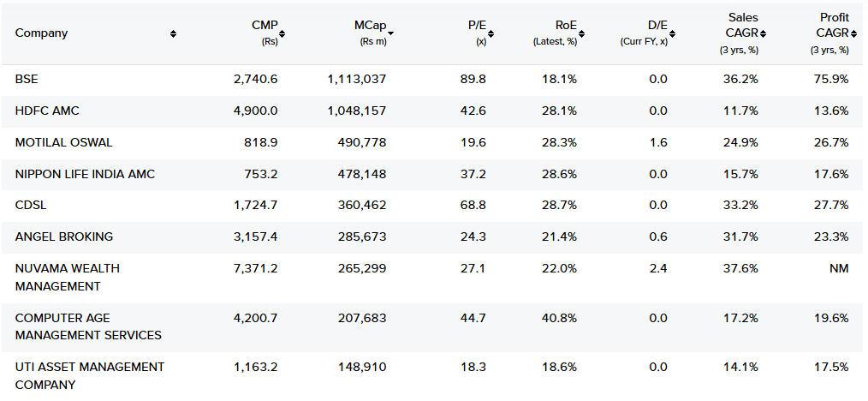Sort by Profit CAGR arrow icon
Viewport: 868px width, 401px height.
click(853, 33)
